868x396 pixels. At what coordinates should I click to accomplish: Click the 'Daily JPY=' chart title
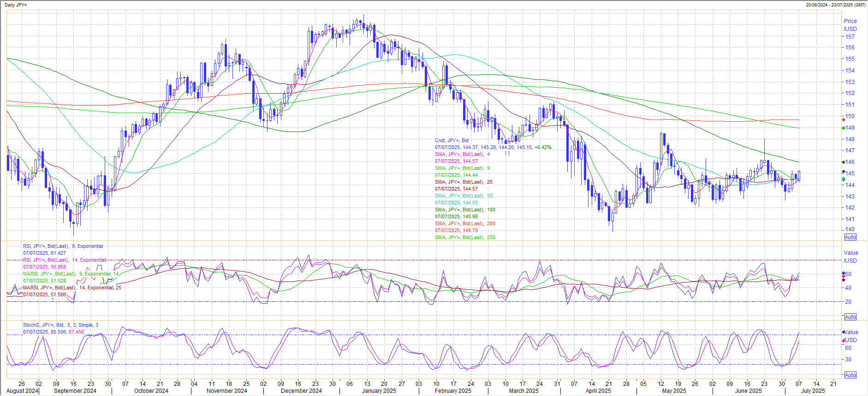16,5
